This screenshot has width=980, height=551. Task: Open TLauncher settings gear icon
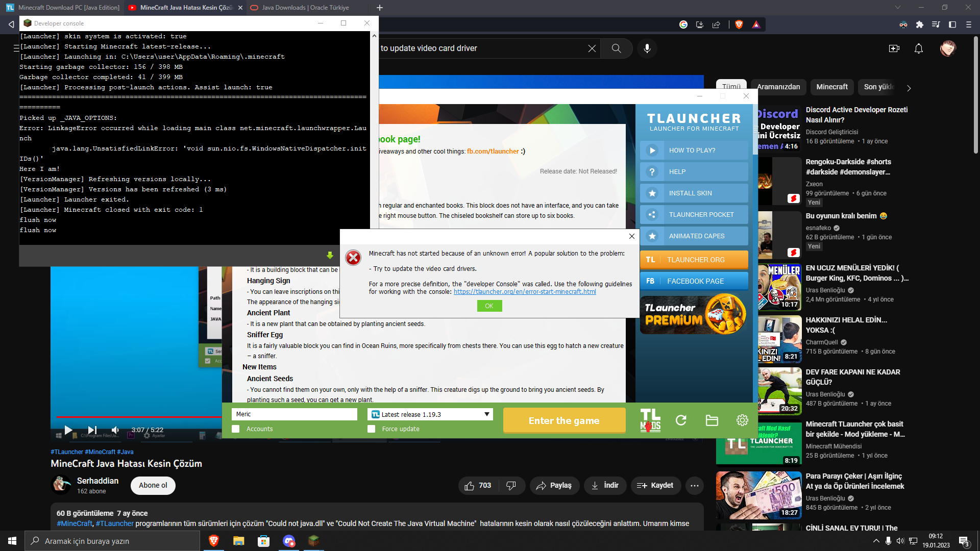tap(742, 420)
